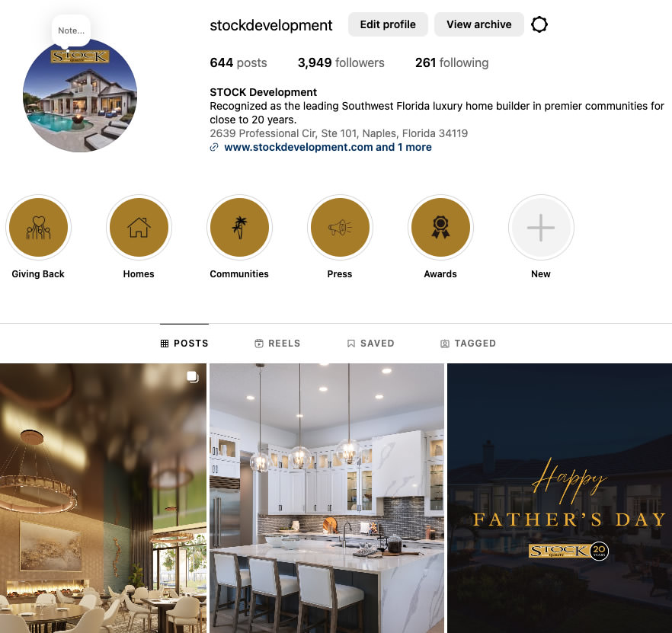This screenshot has width=672, height=633.
Task: Click the carousel icon on dining room post
Action: tap(193, 377)
